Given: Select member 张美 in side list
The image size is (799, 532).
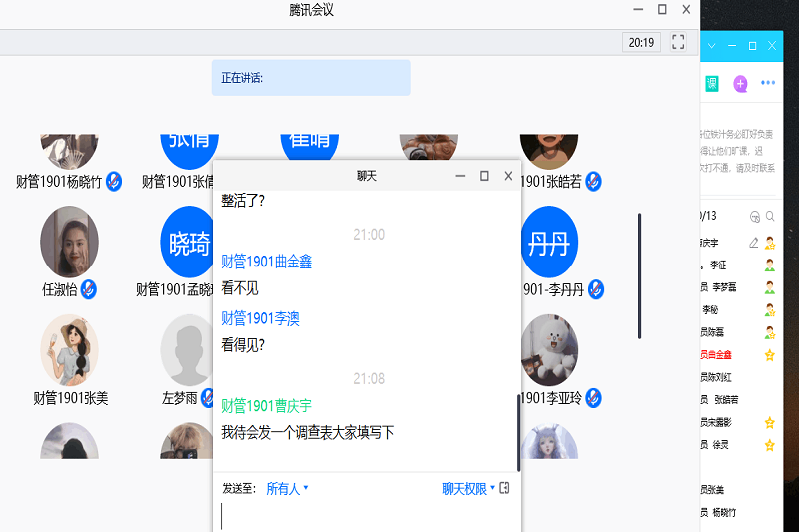Looking at the screenshot, I should [x=712, y=490].
